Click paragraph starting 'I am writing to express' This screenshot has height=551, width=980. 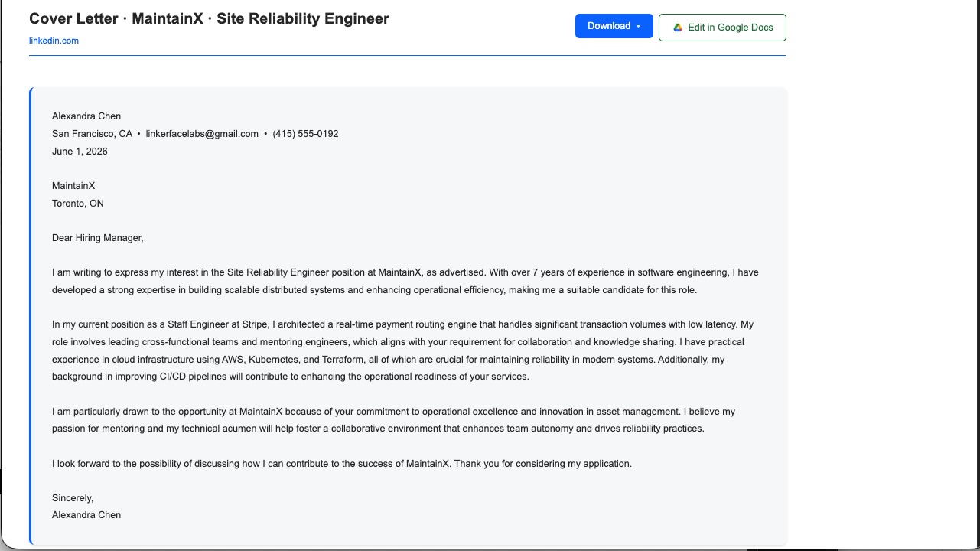tap(405, 281)
